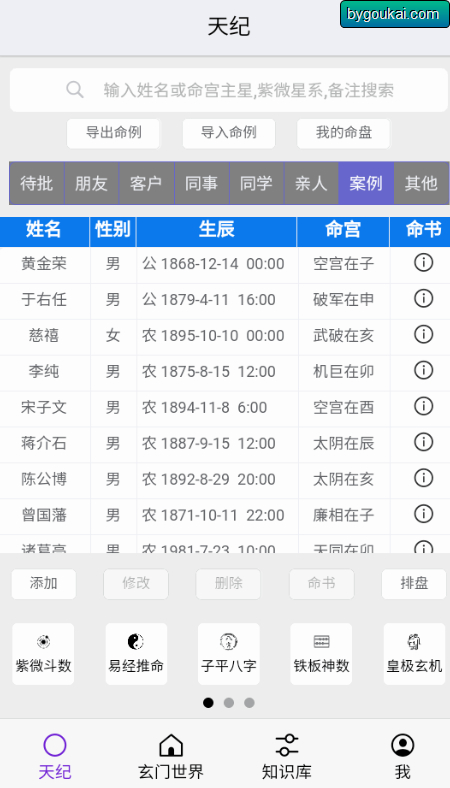Screen dimensions: 450x788
Task: Click the 我的命盘 button
Action: 343,133
